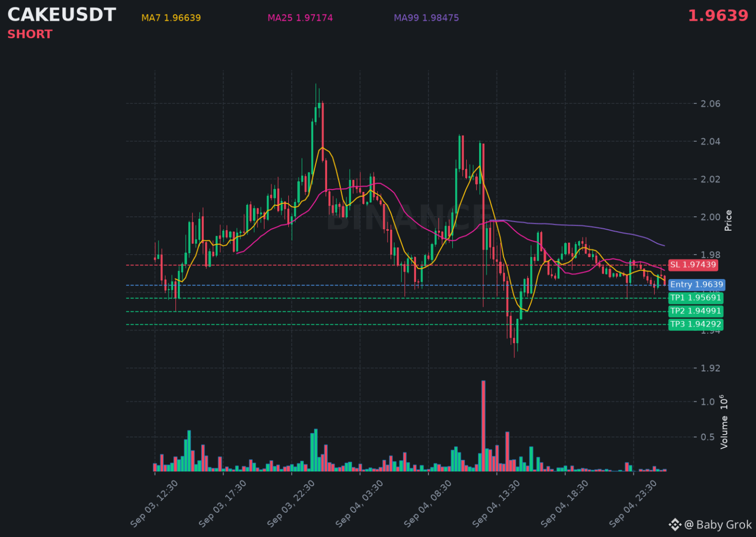Click the MA99 1.98475 legend label
The width and height of the screenshot is (756, 537).
click(x=426, y=18)
